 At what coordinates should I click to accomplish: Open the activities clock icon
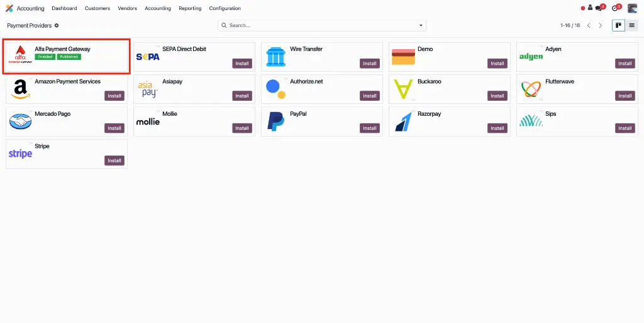(x=616, y=8)
